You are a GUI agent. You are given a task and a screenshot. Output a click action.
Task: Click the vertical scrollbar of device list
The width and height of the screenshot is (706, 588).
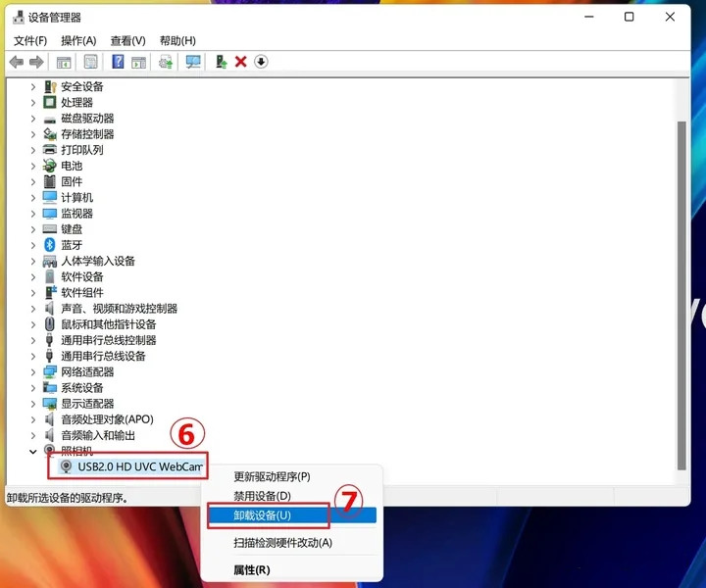pos(681,294)
